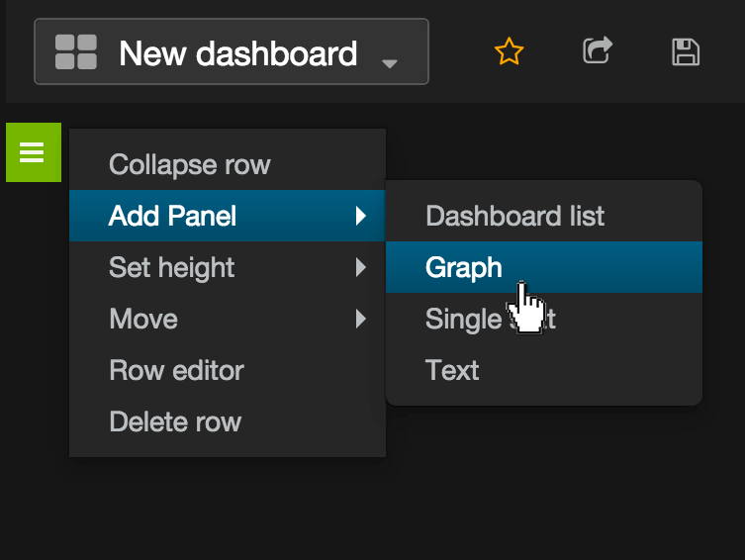Click the green row menu hamburger
The image size is (745, 560).
tap(33, 152)
